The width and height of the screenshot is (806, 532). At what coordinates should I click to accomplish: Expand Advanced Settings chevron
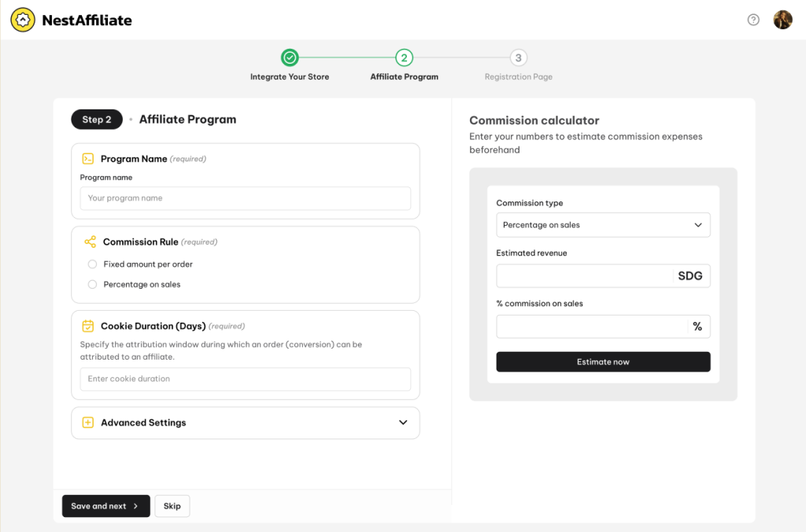[403, 423]
